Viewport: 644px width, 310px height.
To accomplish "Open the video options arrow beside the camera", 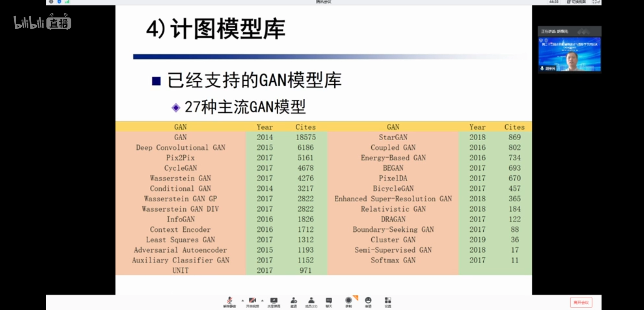I will [x=262, y=301].
